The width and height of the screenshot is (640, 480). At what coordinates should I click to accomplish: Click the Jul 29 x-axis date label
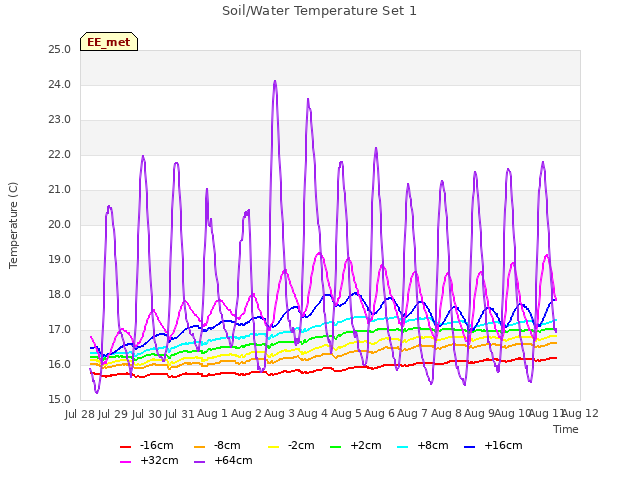pos(113,414)
